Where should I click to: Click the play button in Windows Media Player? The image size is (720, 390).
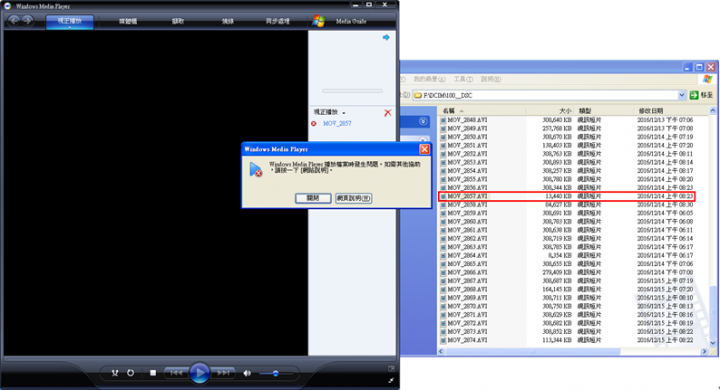199,373
